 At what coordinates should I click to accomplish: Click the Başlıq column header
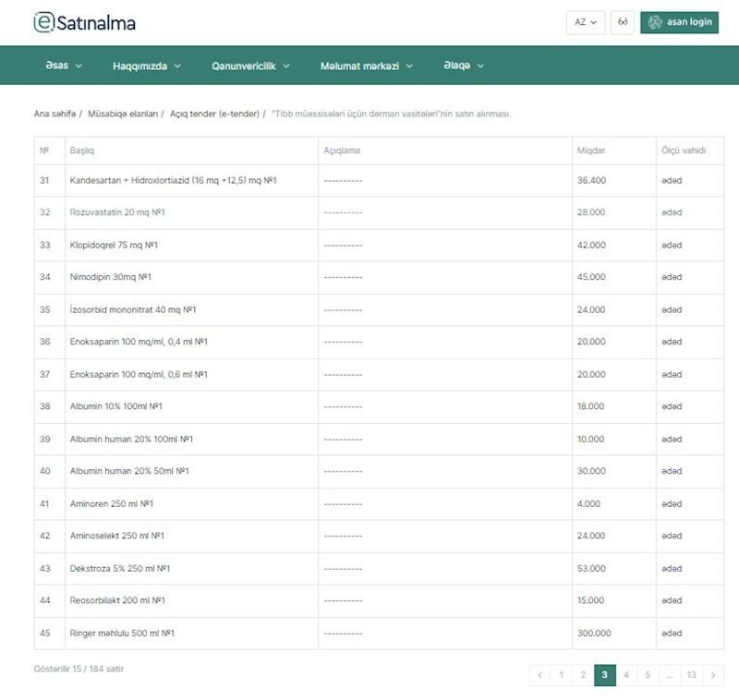click(x=82, y=151)
